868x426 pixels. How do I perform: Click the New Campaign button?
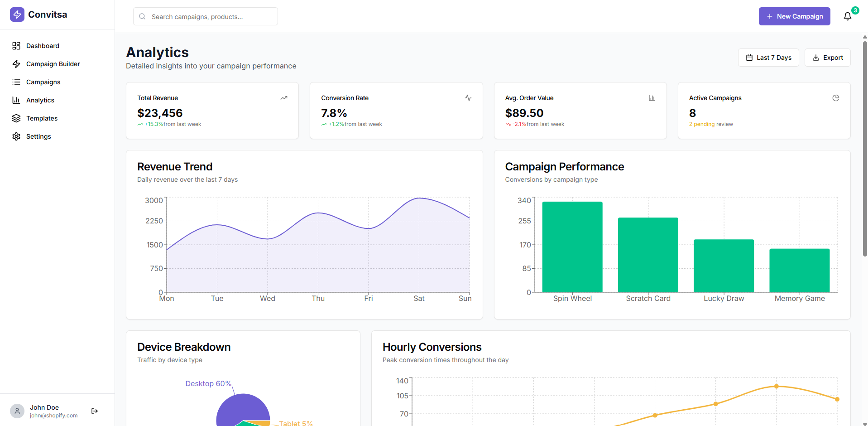pyautogui.click(x=794, y=16)
